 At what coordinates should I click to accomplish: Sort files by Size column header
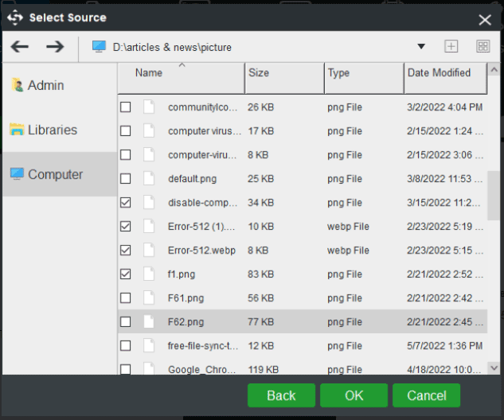tap(285, 78)
